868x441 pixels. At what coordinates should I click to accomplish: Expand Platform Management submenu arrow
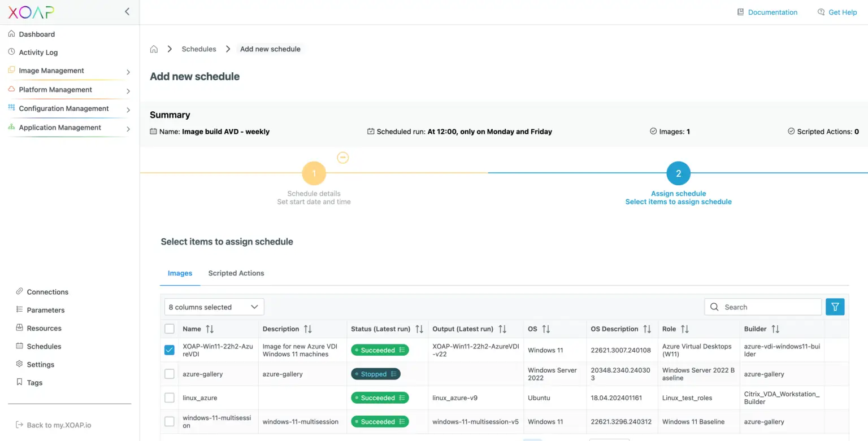tap(128, 91)
